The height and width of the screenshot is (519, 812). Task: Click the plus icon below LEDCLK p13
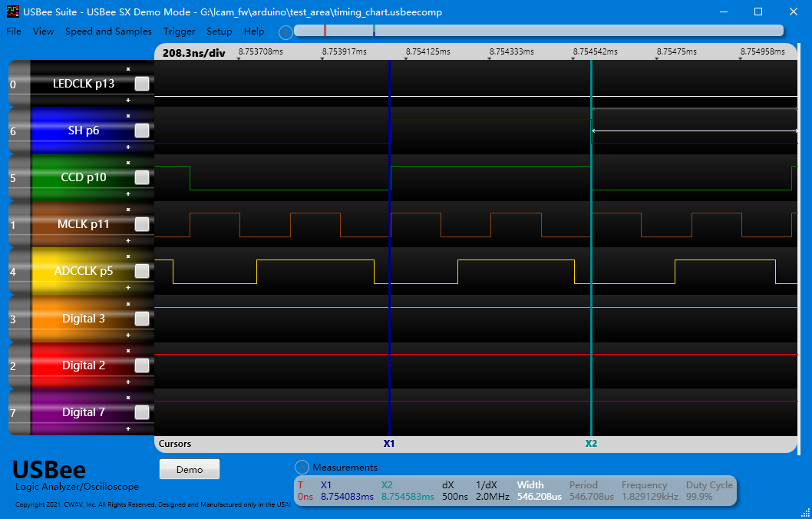click(128, 100)
